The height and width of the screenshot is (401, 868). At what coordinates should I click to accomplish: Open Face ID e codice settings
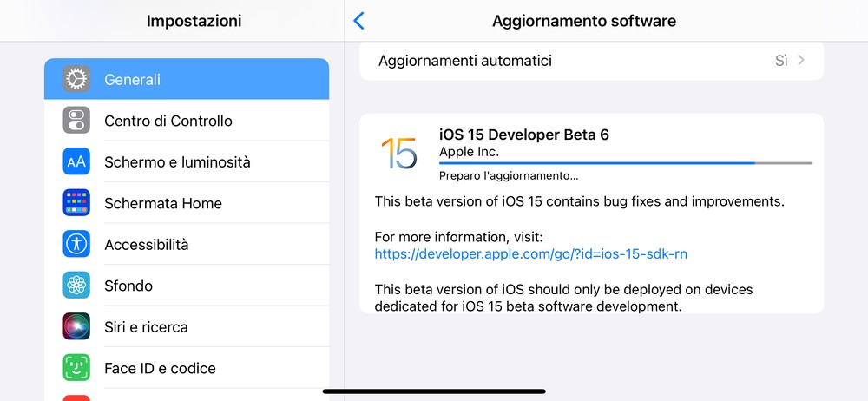pos(187,368)
